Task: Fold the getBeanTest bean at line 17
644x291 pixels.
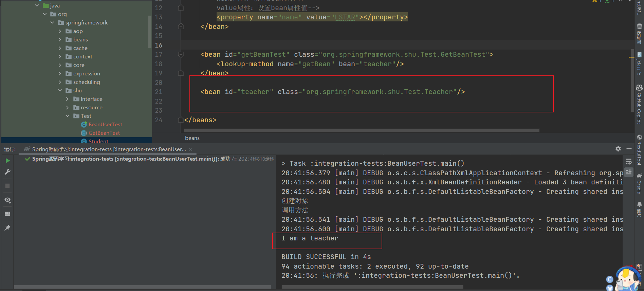Action: point(181,54)
